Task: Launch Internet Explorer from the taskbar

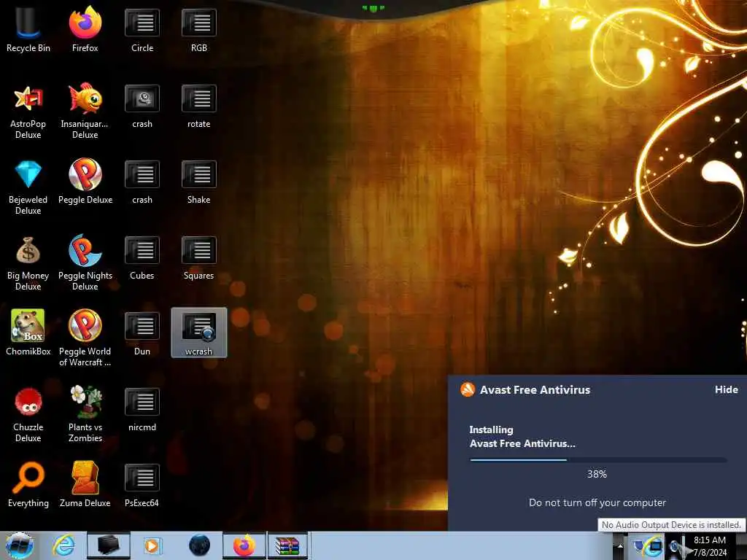Action: tap(63, 545)
